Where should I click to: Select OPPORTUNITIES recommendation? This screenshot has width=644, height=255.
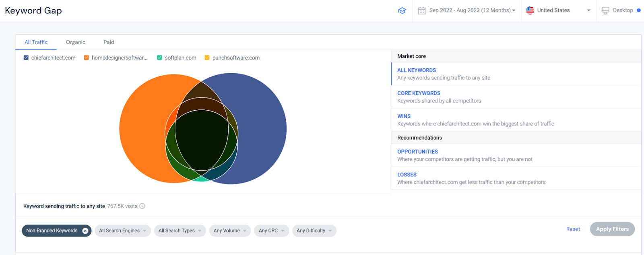pos(516,155)
